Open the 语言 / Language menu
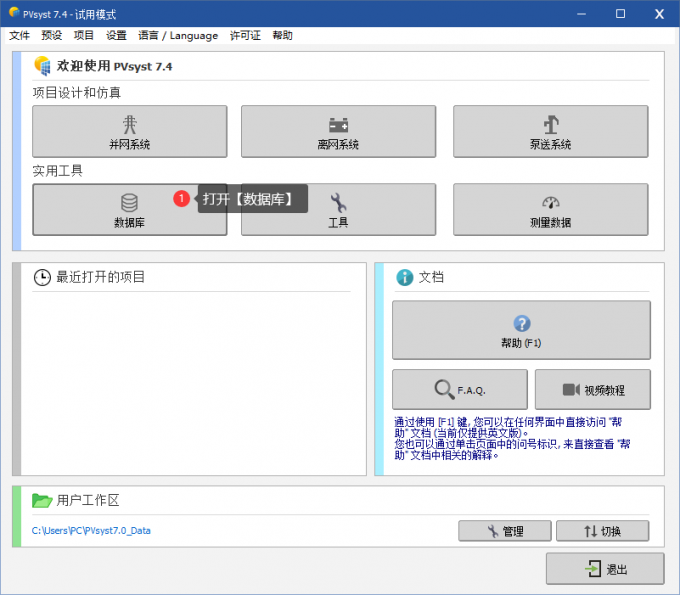This screenshot has width=680, height=595. click(x=178, y=36)
